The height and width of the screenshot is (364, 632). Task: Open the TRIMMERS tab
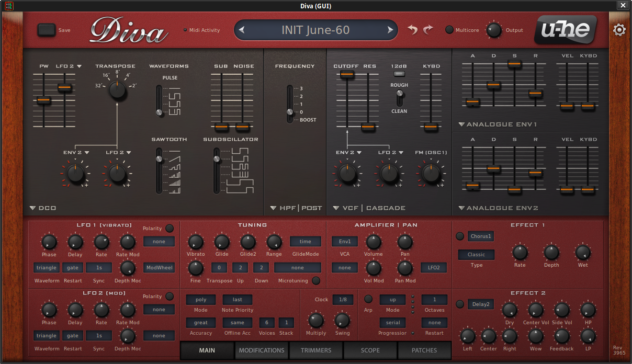pyautogui.click(x=316, y=350)
